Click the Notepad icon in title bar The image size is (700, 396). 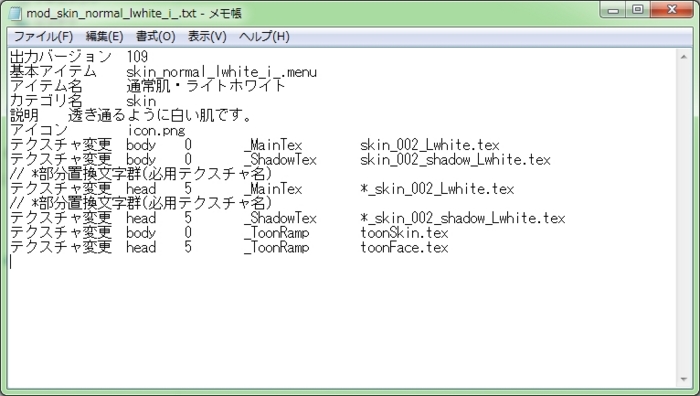coord(15,13)
